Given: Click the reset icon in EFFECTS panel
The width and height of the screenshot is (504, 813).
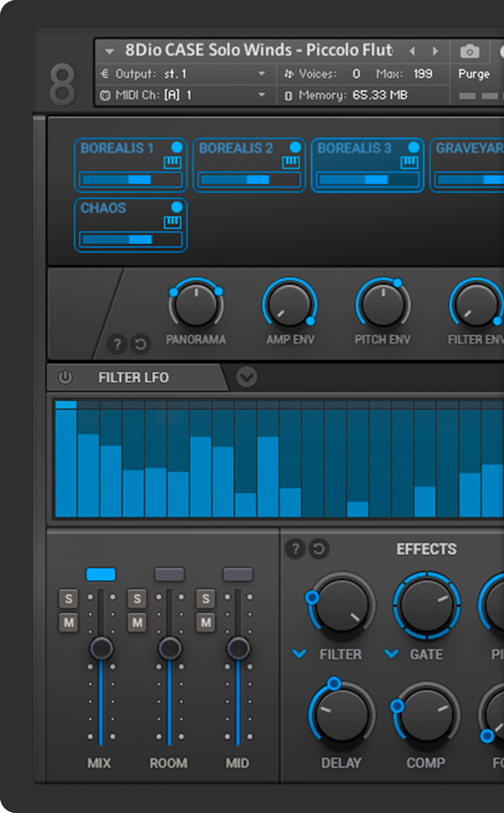Looking at the screenshot, I should pyautogui.click(x=318, y=549).
